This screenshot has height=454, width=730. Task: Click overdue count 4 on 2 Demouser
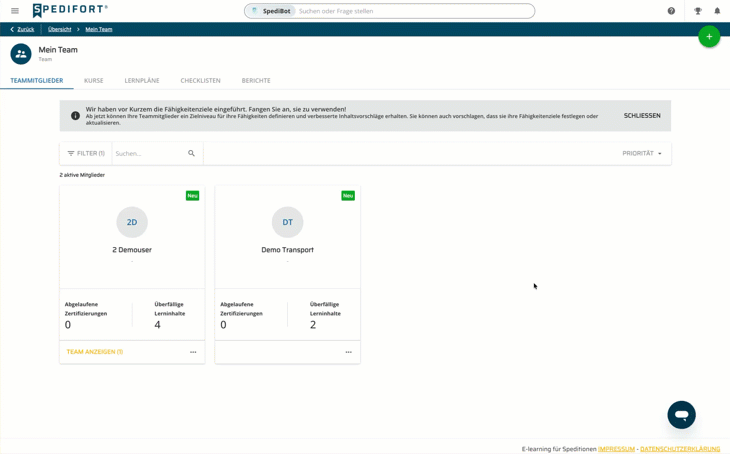[157, 325]
